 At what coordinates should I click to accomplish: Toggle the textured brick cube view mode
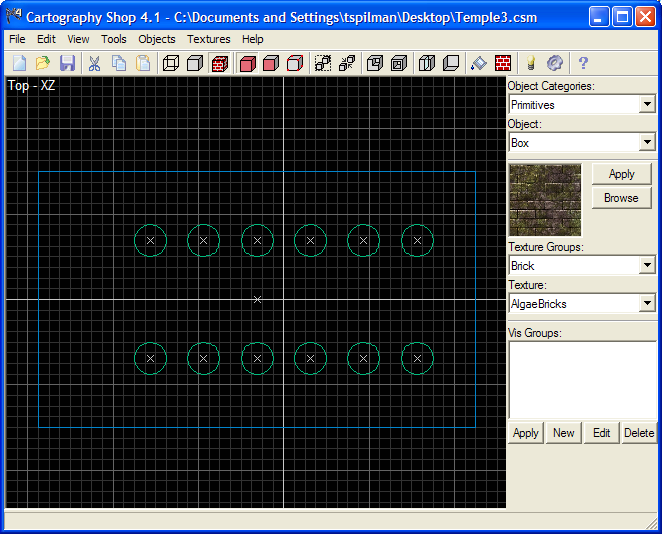coord(220,63)
